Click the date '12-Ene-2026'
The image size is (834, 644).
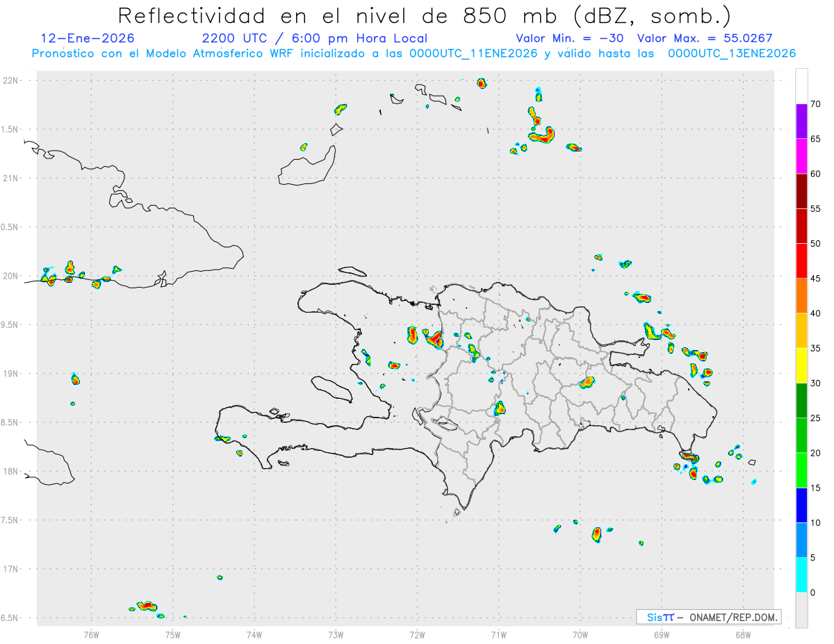point(88,39)
